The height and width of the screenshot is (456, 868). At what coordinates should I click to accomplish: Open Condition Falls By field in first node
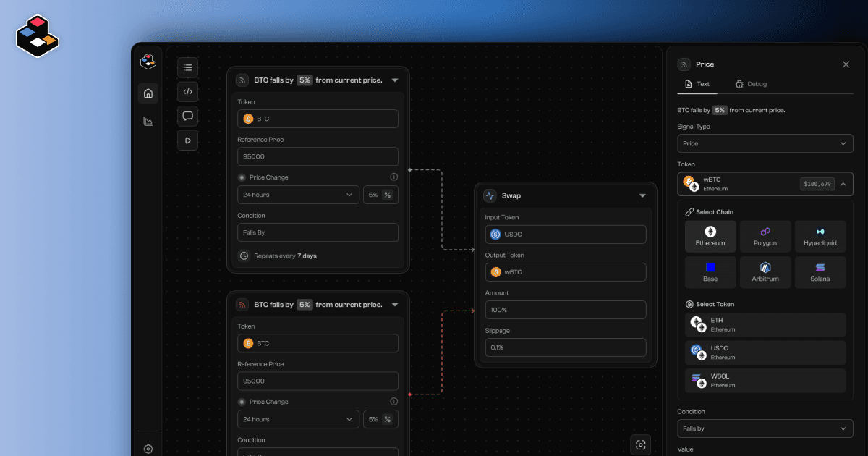click(x=318, y=232)
